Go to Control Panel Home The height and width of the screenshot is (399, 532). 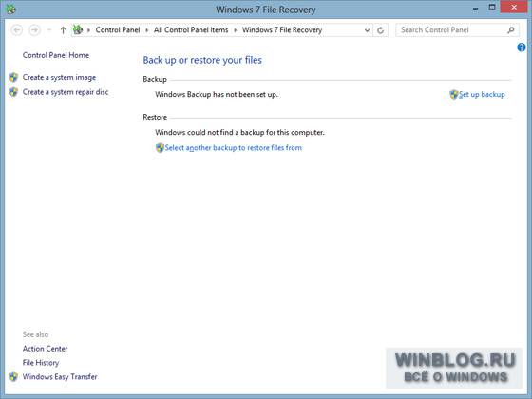[x=56, y=55]
